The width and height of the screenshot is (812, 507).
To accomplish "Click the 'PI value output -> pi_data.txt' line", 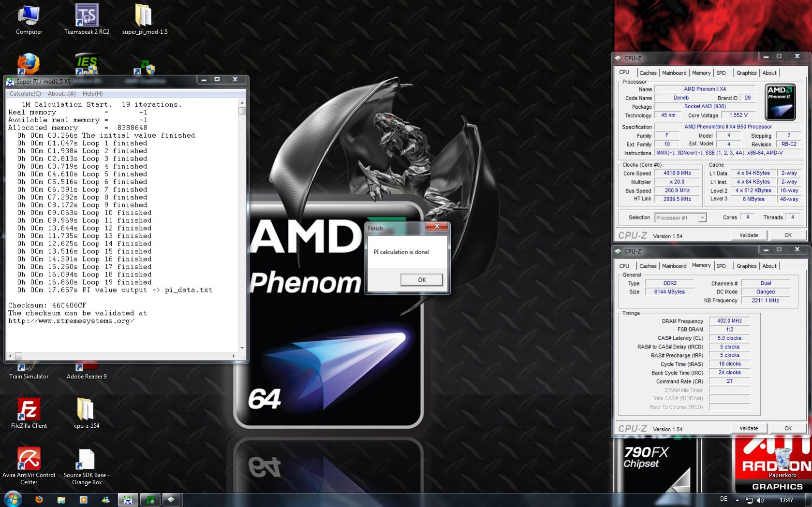I will coord(147,290).
